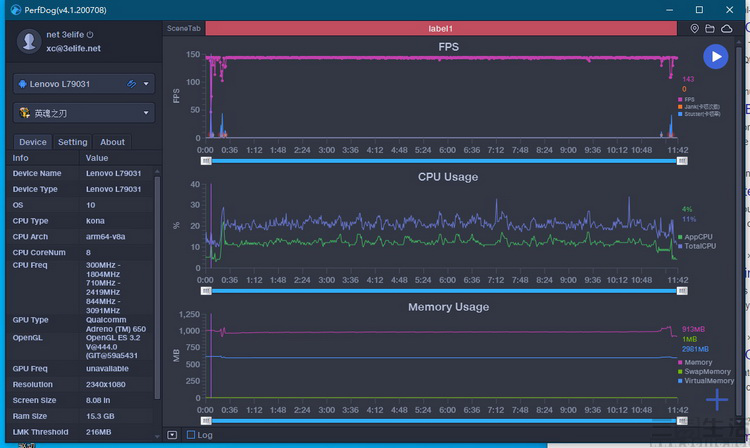Start recording with the blue play button
This screenshot has height=448, width=750.
[x=716, y=56]
